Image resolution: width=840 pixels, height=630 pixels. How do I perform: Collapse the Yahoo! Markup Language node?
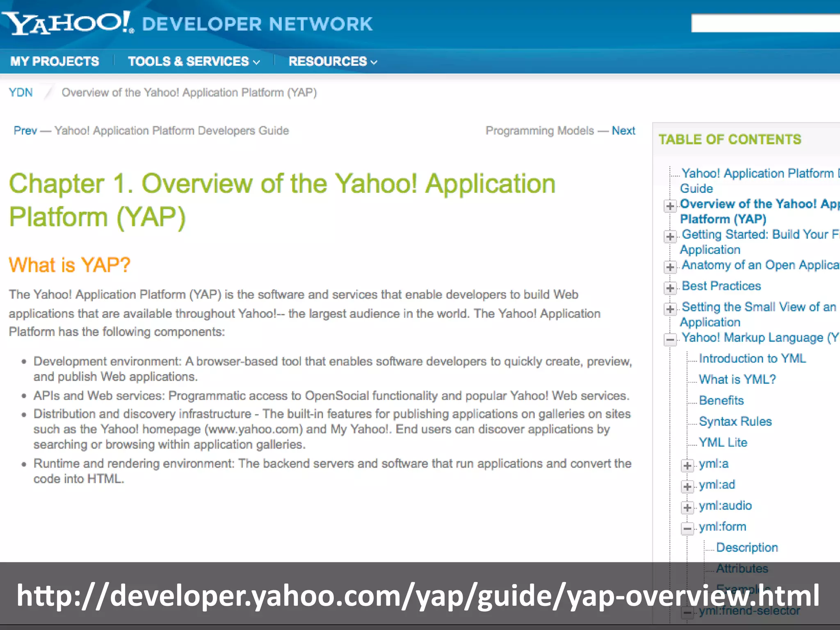point(670,340)
